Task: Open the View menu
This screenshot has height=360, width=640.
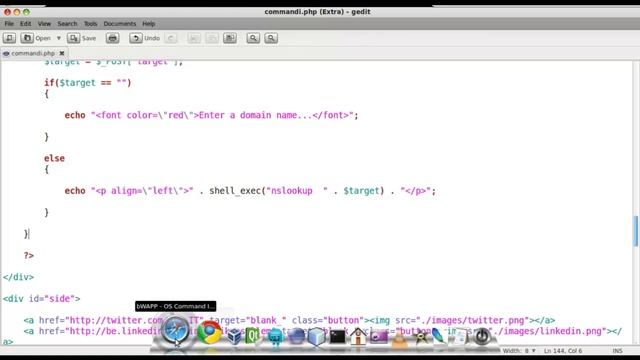Action: (x=44, y=24)
